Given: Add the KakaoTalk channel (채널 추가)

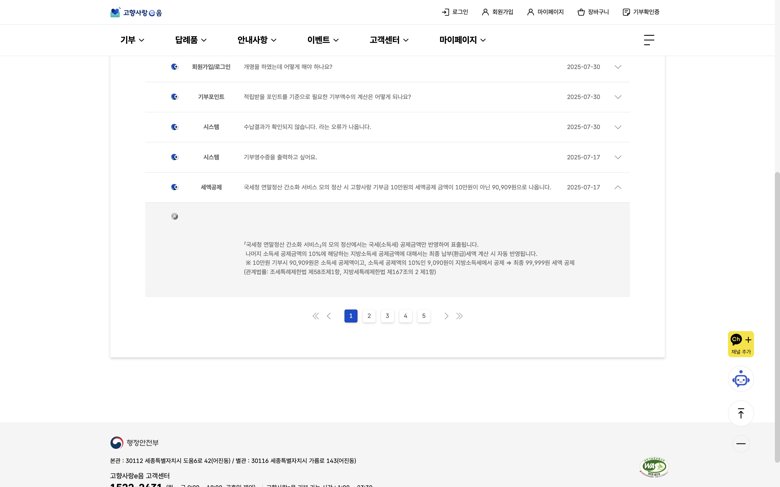Looking at the screenshot, I should pyautogui.click(x=741, y=344).
